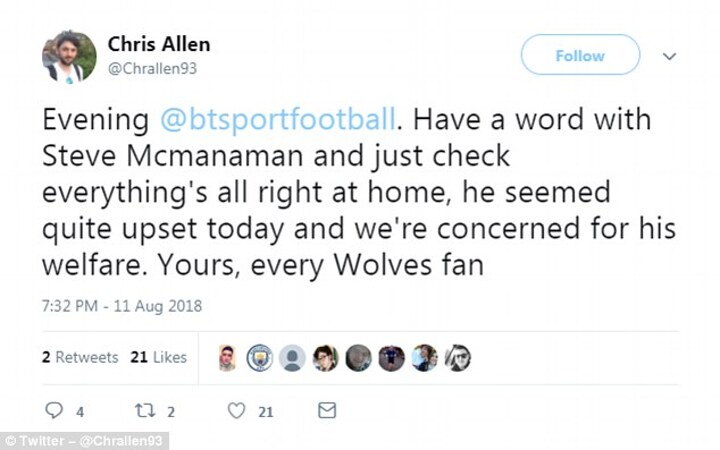Image resolution: width=720 pixels, height=450 pixels.
Task: Click the reply speech bubble icon
Action: pyautogui.click(x=54, y=410)
